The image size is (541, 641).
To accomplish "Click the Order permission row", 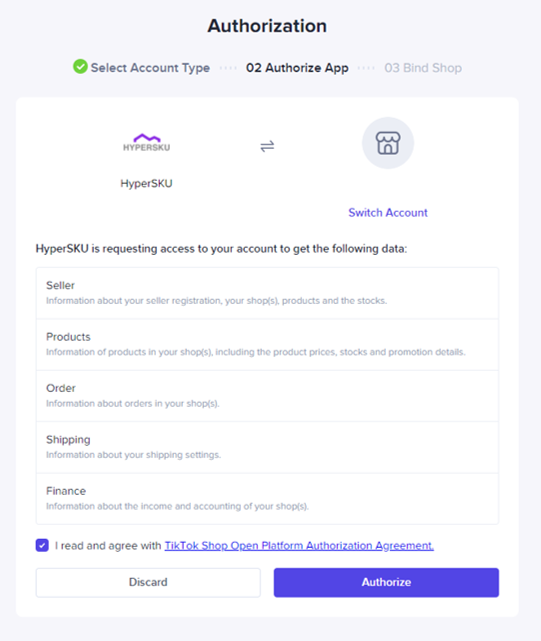I will click(267, 396).
